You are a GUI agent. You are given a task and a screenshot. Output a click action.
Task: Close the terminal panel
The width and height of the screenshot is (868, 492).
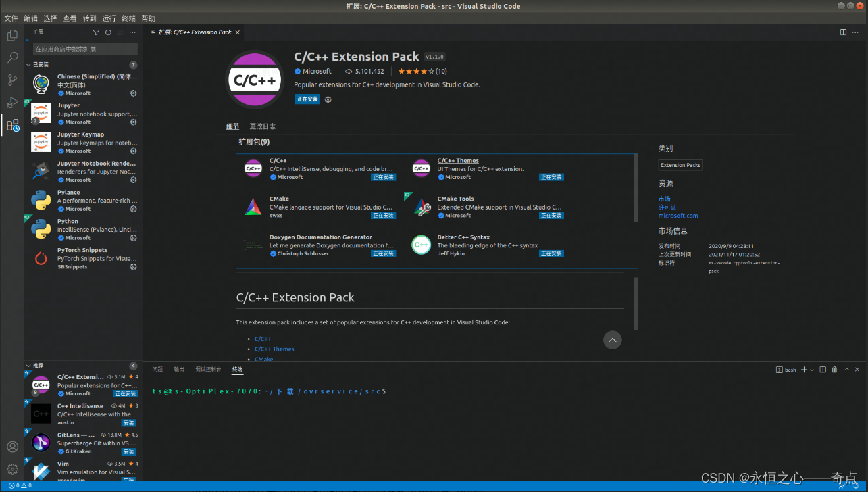coord(858,370)
